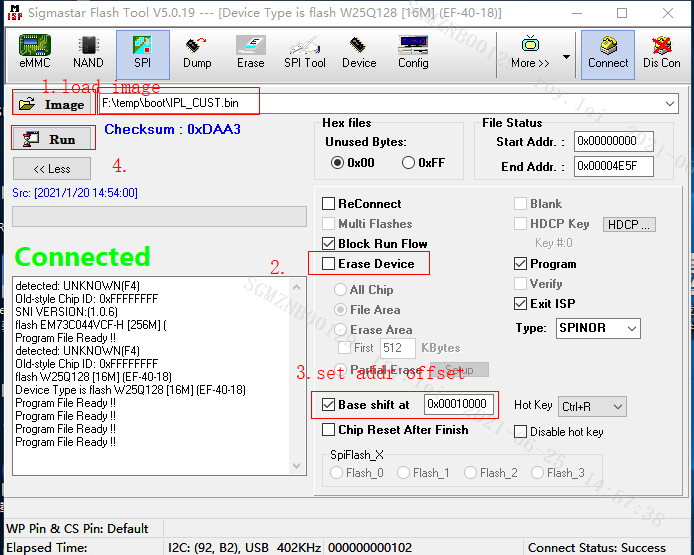
Task: Open the HDCP ... button
Action: (628, 225)
